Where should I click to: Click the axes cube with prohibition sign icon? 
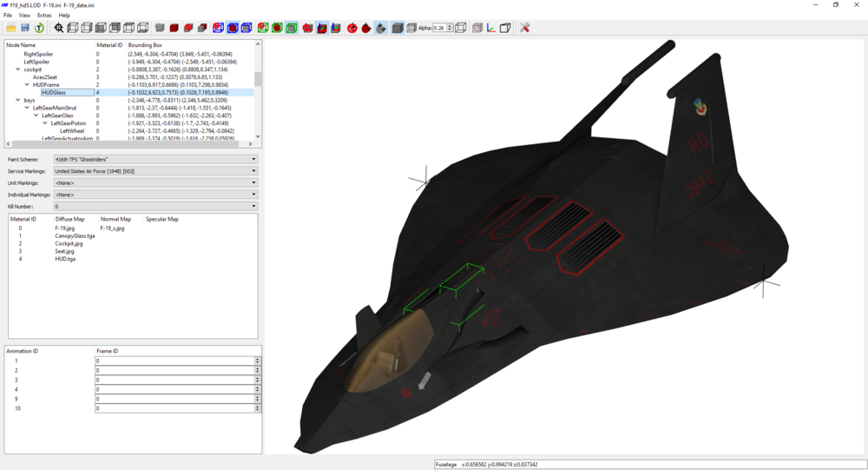(x=308, y=28)
